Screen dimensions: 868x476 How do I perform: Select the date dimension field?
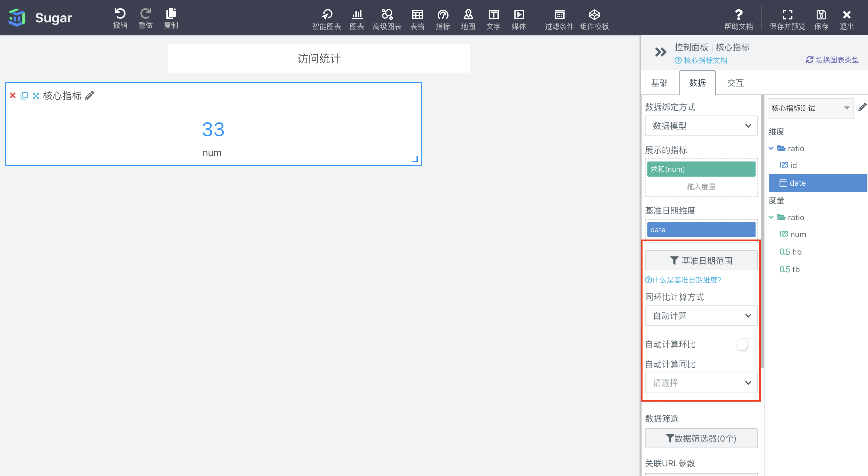(818, 183)
